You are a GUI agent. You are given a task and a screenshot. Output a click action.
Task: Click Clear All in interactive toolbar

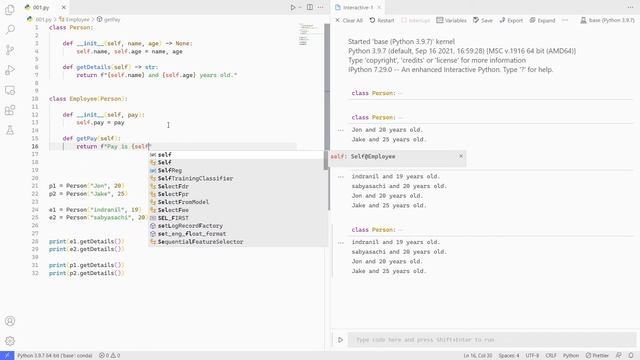349,20
